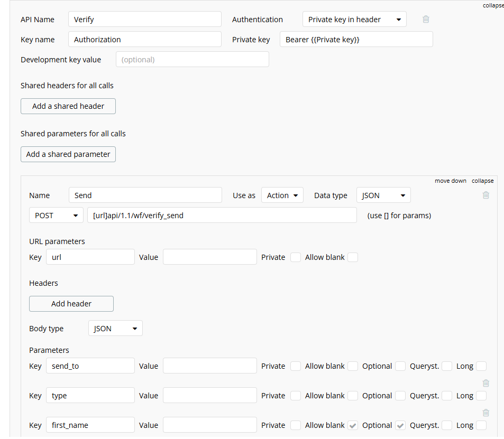504x439 pixels.
Task: Enable Private checkbox for url parameter
Action: (x=296, y=257)
